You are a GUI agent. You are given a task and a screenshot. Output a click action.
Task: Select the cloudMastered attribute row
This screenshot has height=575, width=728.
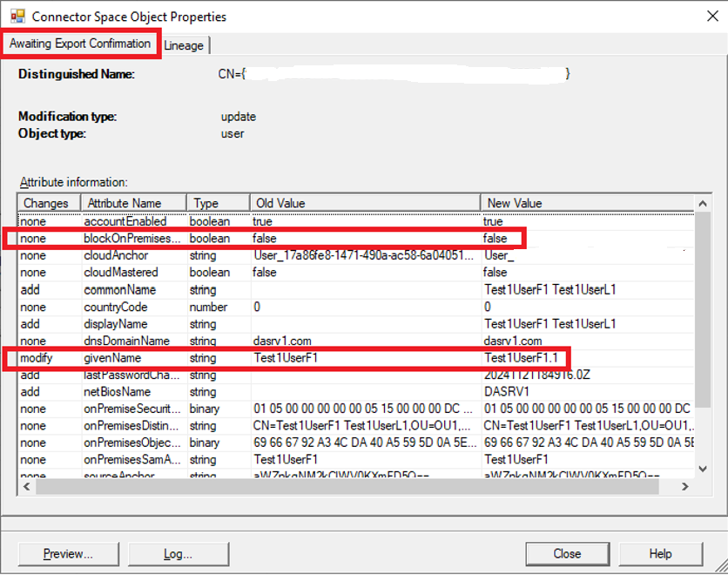tap(356, 273)
